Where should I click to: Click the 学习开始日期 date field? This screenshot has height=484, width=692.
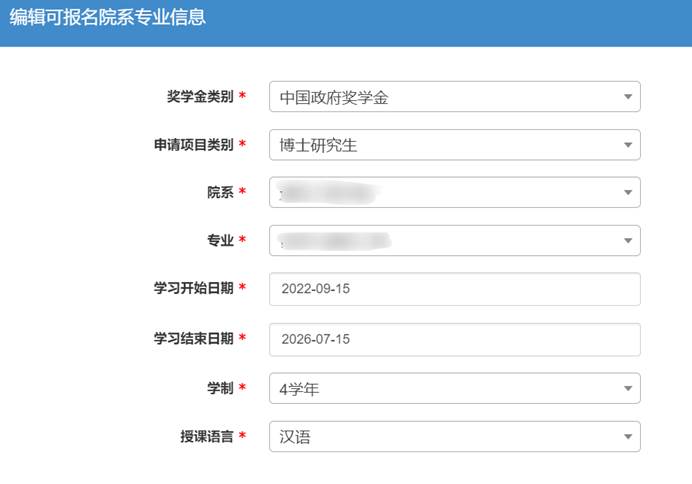454,289
